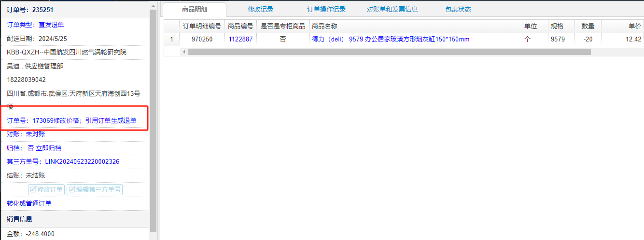Click the 数量 column header
This screenshot has width=644, height=240.
click(x=588, y=26)
